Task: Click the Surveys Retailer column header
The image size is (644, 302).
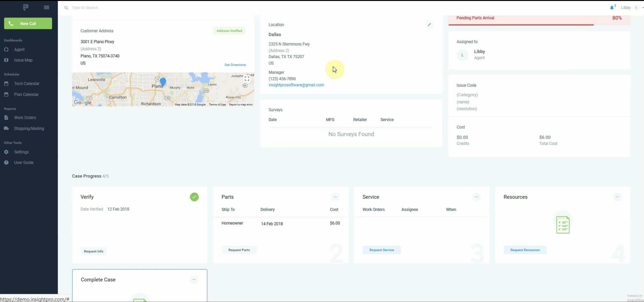Action: click(360, 120)
